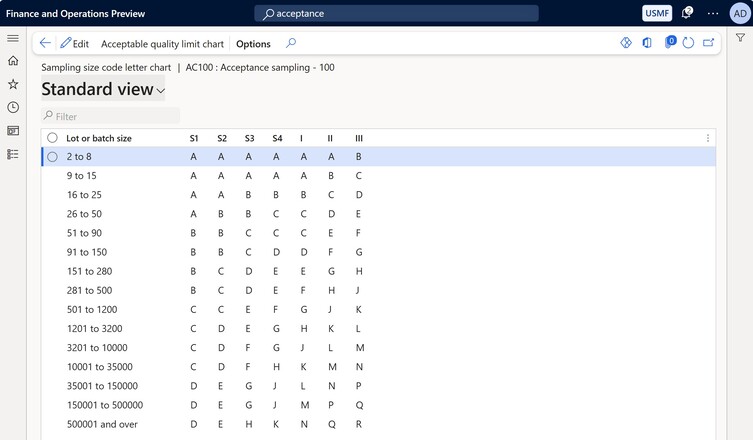Open the top bar ellipsis menu

(x=713, y=13)
